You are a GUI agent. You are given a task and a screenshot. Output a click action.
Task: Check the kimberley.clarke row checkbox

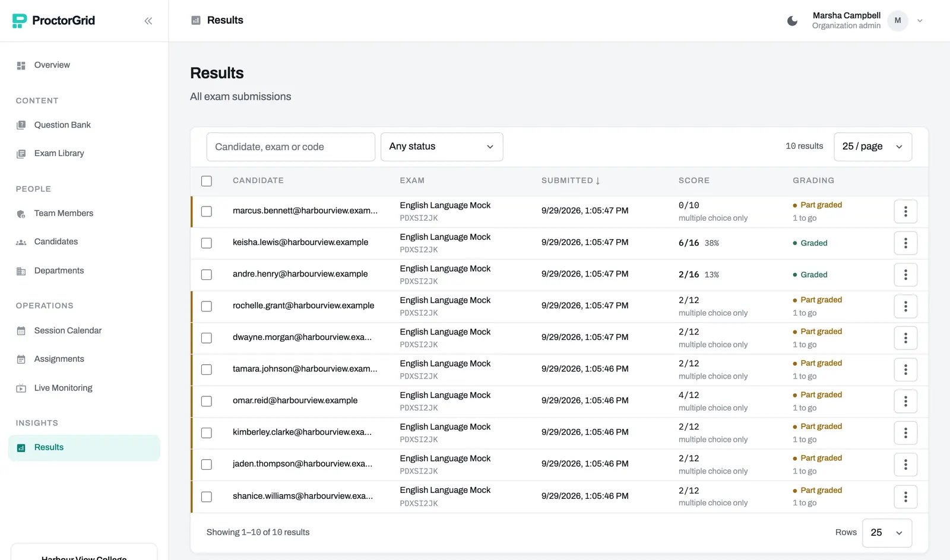click(x=207, y=433)
